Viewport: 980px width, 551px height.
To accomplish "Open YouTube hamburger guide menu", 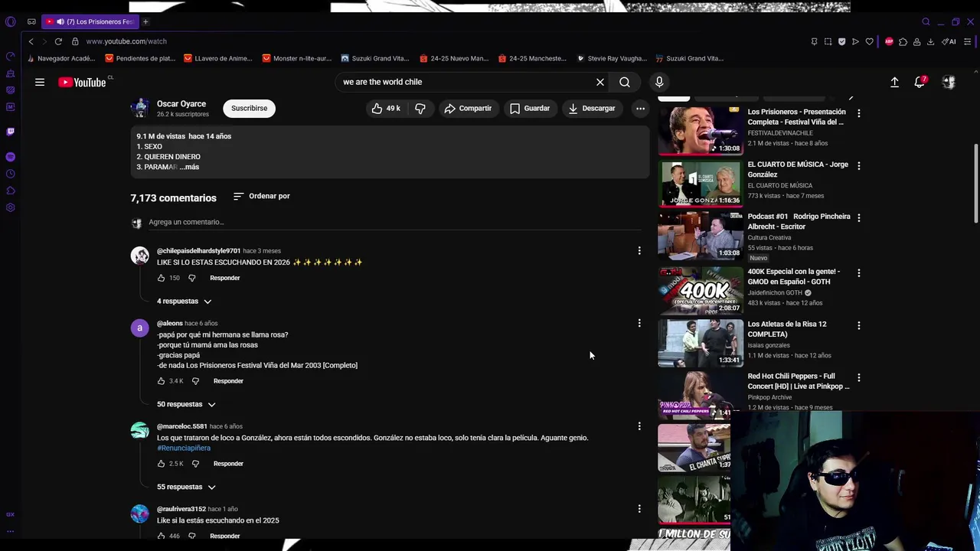I will coord(40,82).
